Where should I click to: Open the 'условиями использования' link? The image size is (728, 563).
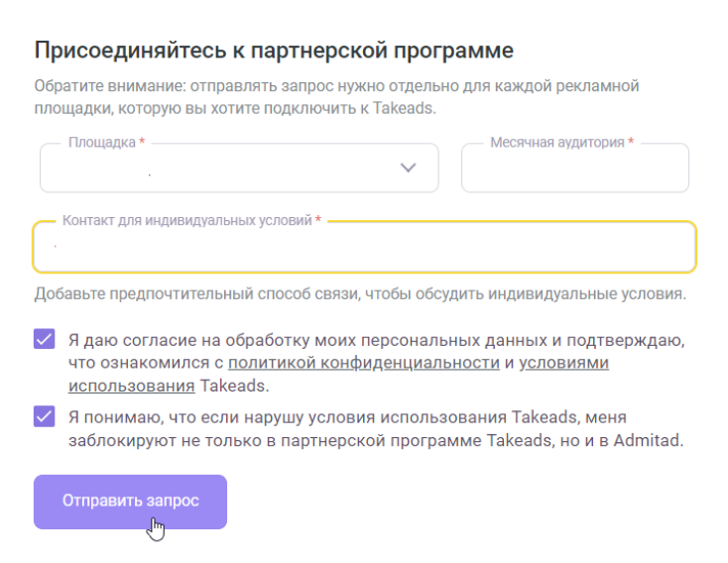tap(563, 363)
